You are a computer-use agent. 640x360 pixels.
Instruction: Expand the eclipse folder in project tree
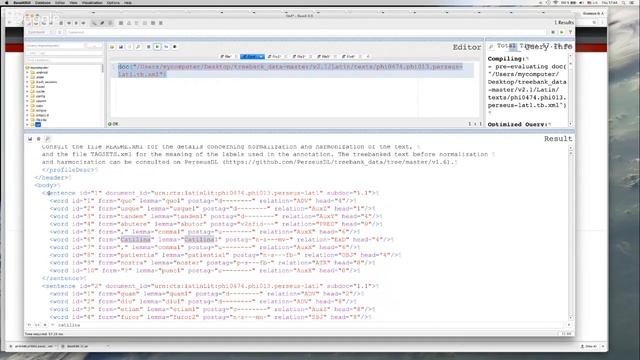point(28,111)
